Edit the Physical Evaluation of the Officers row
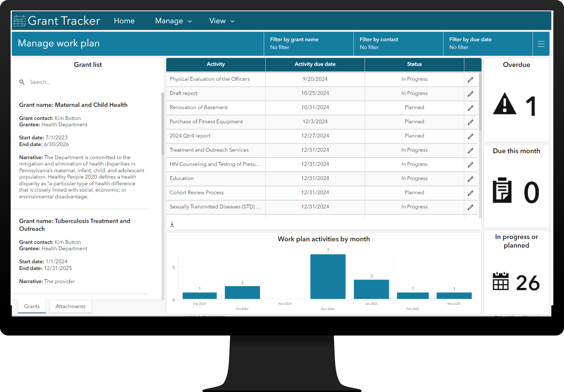The width and height of the screenshot is (564, 392). [470, 79]
